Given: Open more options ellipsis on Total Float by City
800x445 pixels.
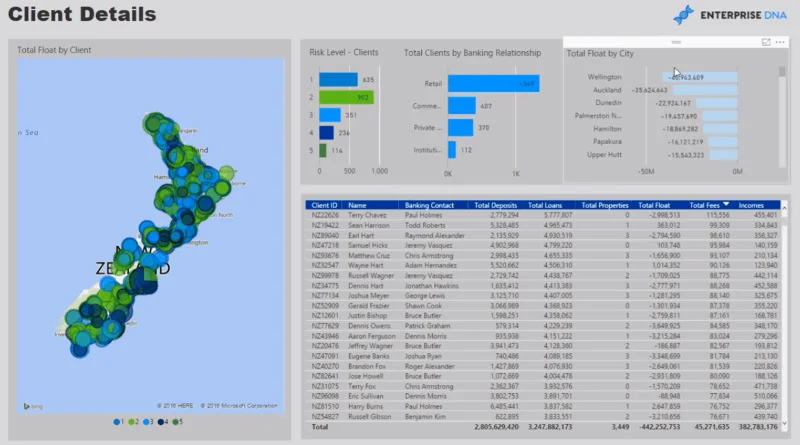Looking at the screenshot, I should click(780, 42).
